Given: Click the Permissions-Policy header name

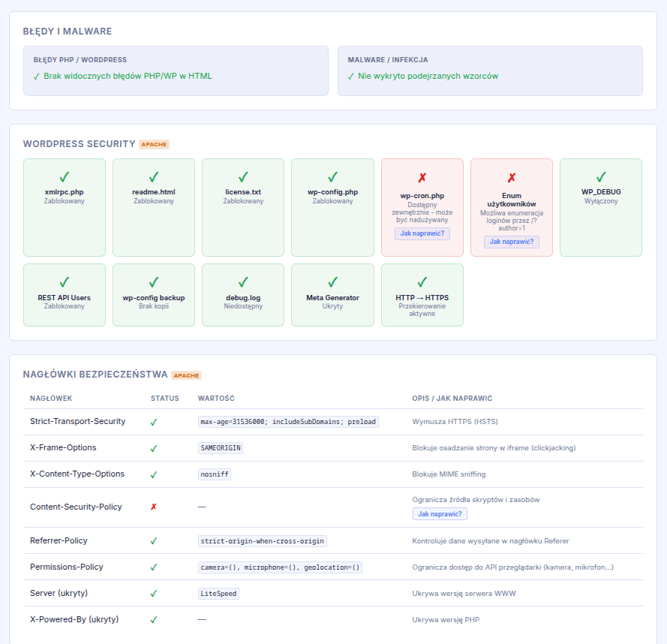Looking at the screenshot, I should pyautogui.click(x=66, y=567).
